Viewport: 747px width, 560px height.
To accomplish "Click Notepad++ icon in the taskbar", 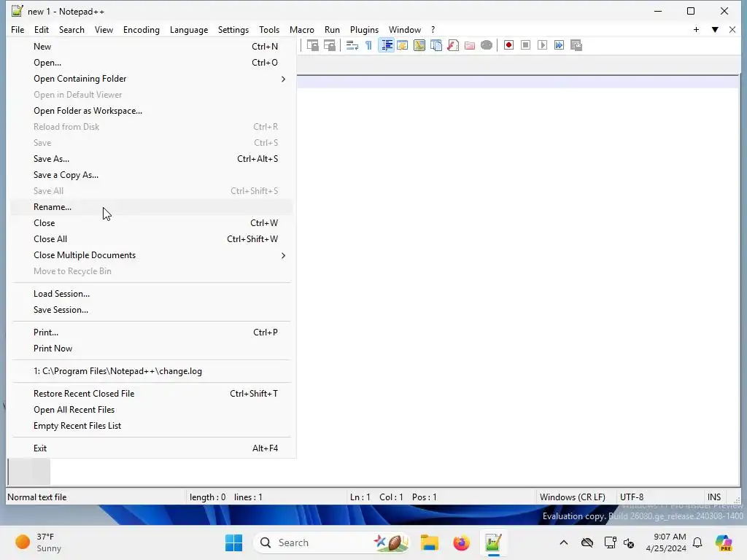I will (x=493, y=542).
